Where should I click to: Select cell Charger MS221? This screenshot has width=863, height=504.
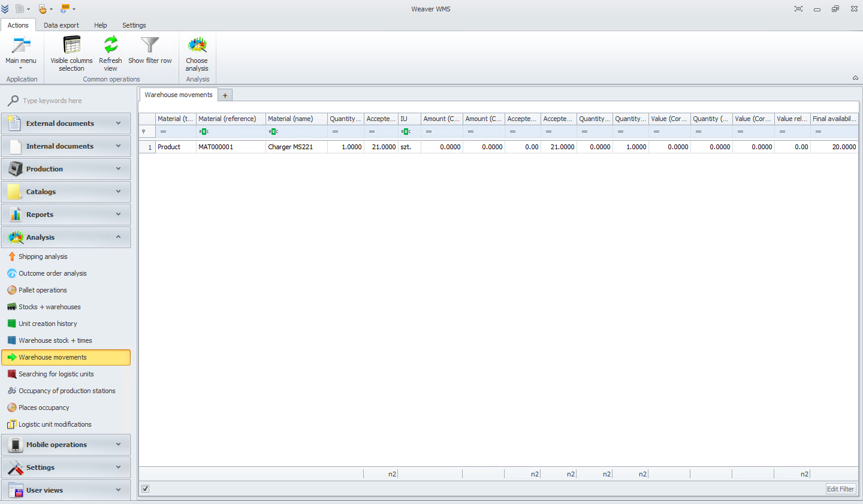coord(297,147)
